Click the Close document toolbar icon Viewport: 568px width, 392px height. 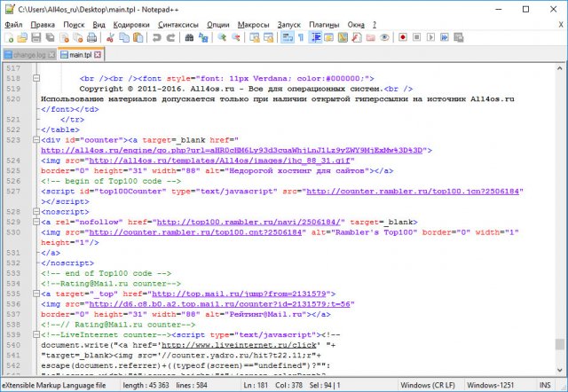point(64,37)
